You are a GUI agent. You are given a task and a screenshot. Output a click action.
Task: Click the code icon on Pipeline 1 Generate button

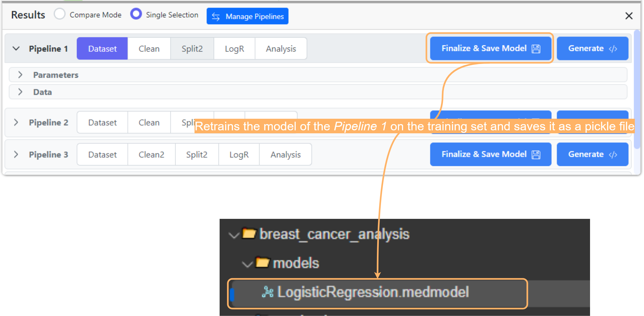click(613, 49)
